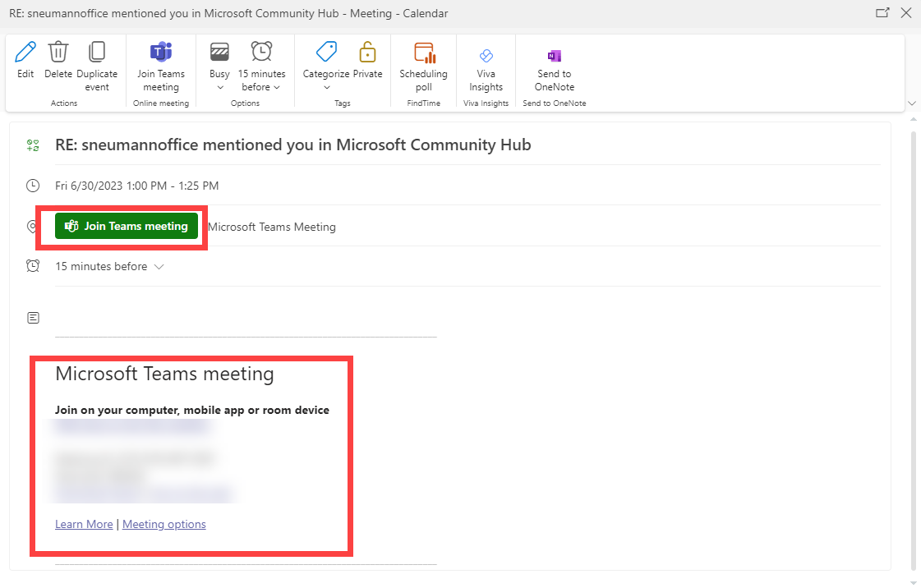Send the meeting to OneNote
921x588 pixels.
[x=555, y=71]
